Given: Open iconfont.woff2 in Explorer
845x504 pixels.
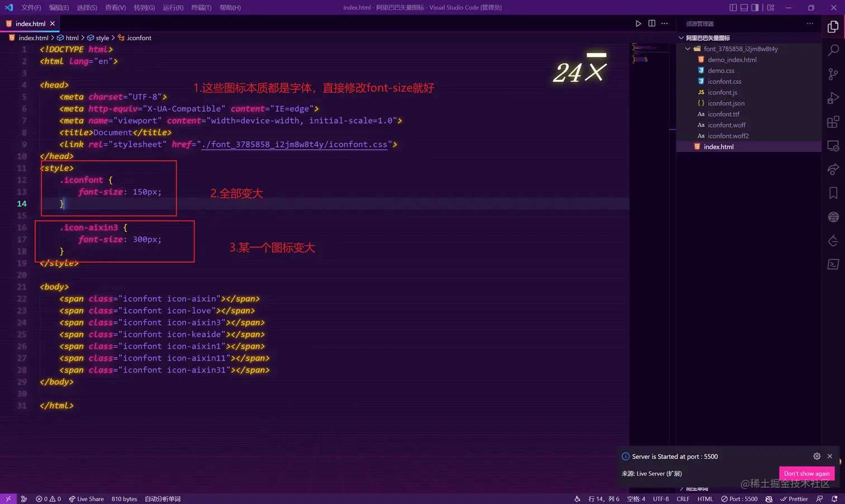Looking at the screenshot, I should coord(749,136).
